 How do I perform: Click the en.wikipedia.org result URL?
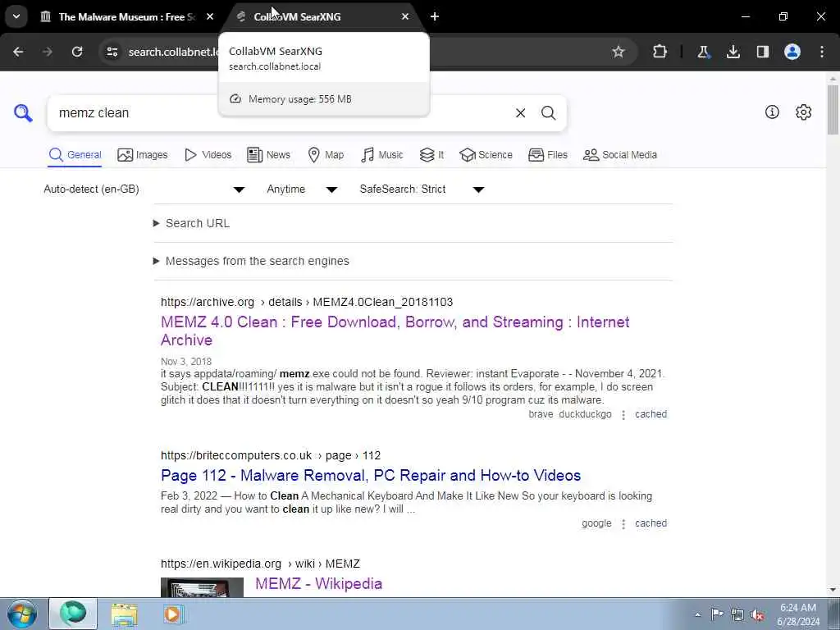[260, 564]
